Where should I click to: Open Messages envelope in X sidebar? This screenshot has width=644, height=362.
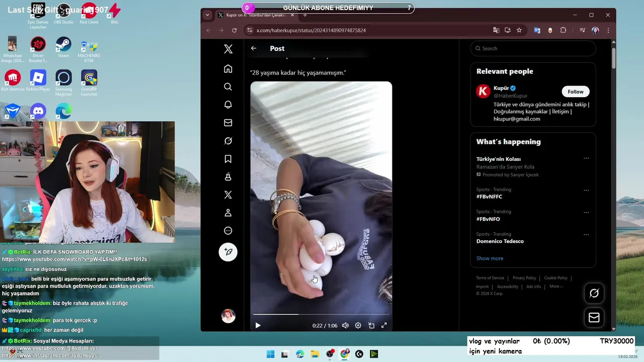click(x=228, y=123)
